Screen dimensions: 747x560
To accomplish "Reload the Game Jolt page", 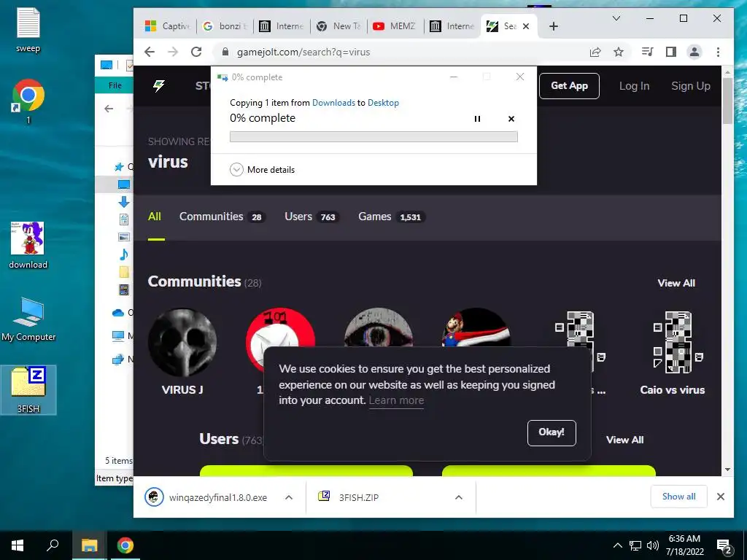I will pyautogui.click(x=196, y=52).
